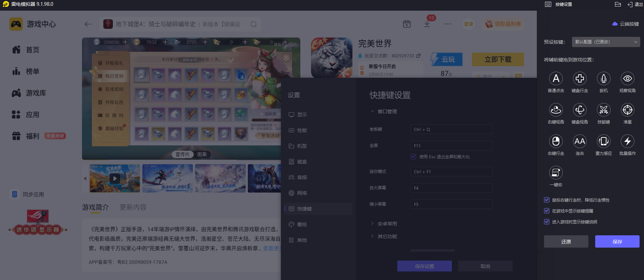Image resolution: width=644 pixels, height=280 pixels.
Task: Select the 键盘视角 key icon
Action: pyautogui.click(x=579, y=110)
